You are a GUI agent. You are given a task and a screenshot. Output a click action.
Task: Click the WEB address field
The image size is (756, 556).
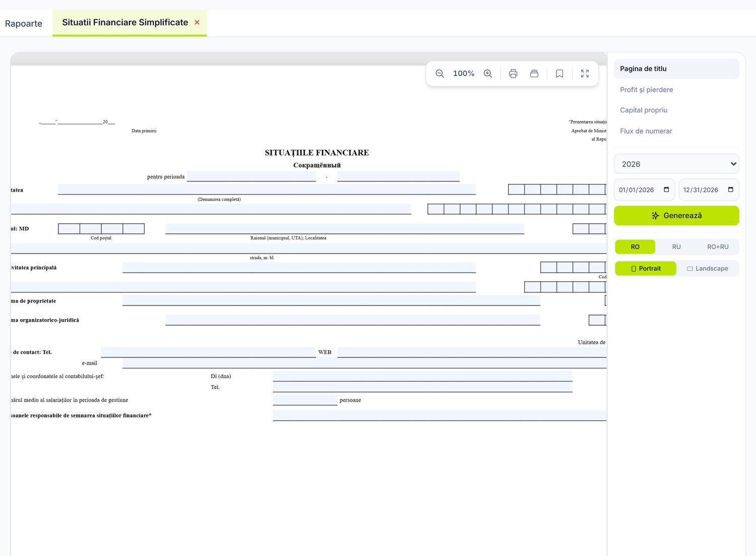472,352
